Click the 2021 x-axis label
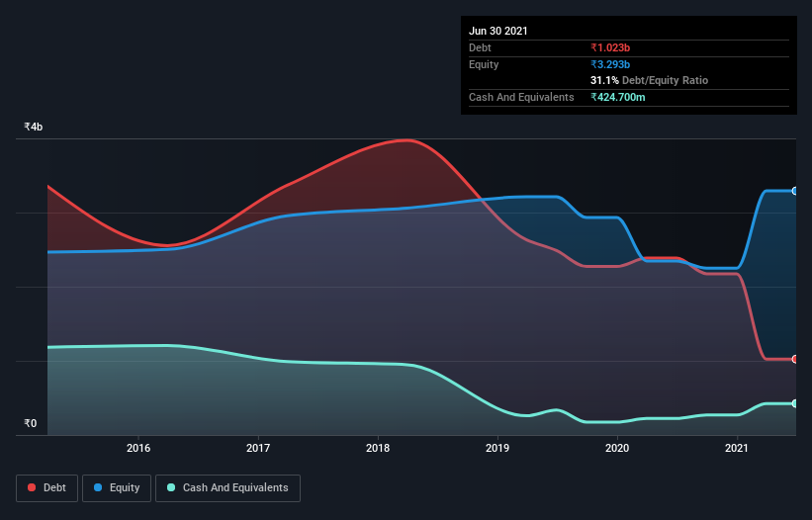Viewport: 812px width, 520px height. coord(737,448)
